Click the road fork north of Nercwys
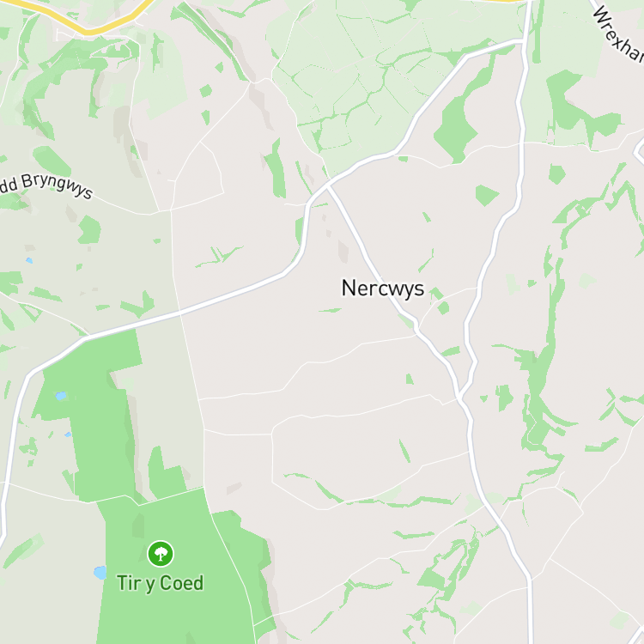644x644 pixels. point(328,187)
